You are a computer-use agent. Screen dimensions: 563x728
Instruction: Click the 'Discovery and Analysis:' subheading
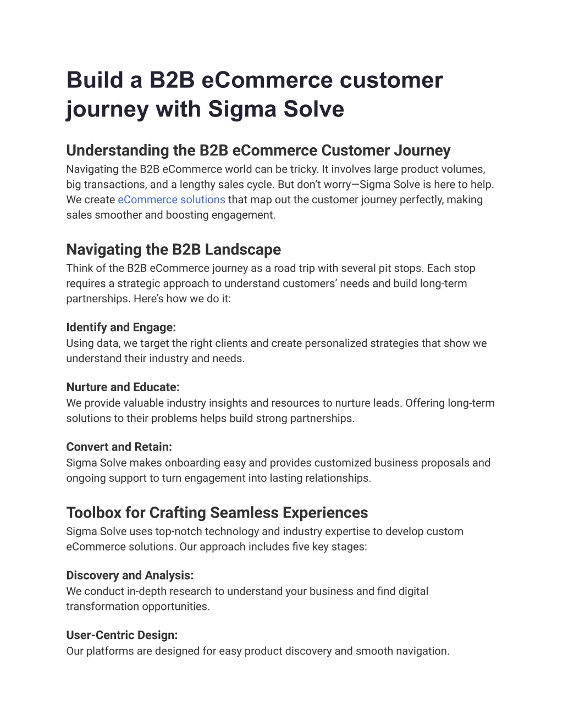click(130, 576)
